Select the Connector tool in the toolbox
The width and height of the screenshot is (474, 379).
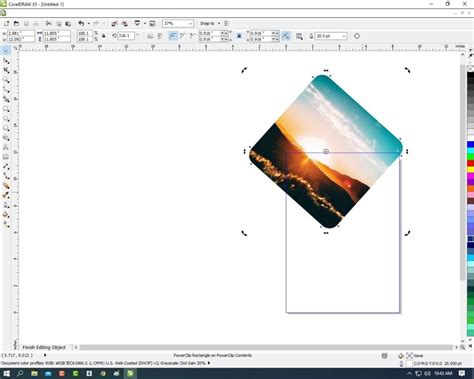(x=6, y=176)
